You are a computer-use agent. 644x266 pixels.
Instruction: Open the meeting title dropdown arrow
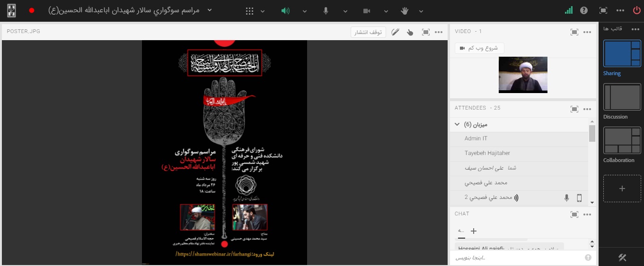[210, 10]
